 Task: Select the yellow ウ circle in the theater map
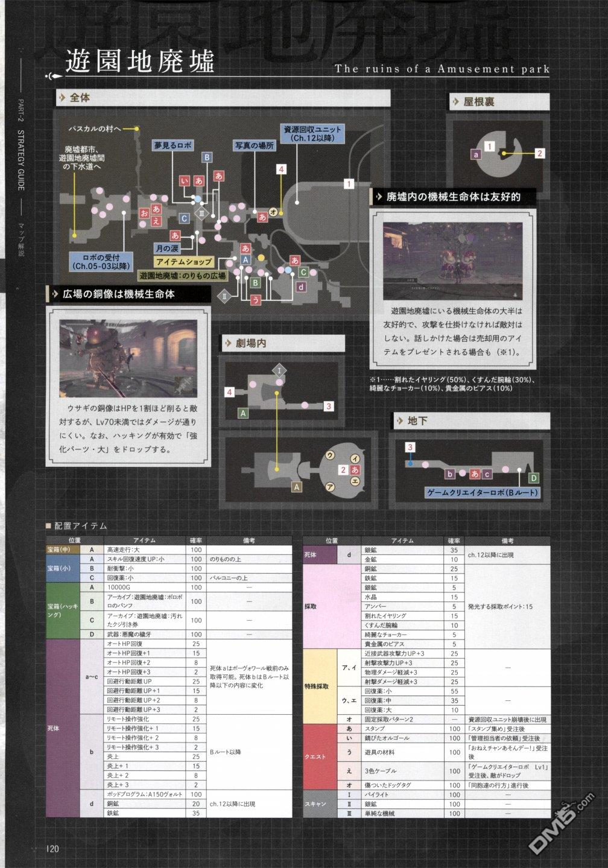[330, 455]
